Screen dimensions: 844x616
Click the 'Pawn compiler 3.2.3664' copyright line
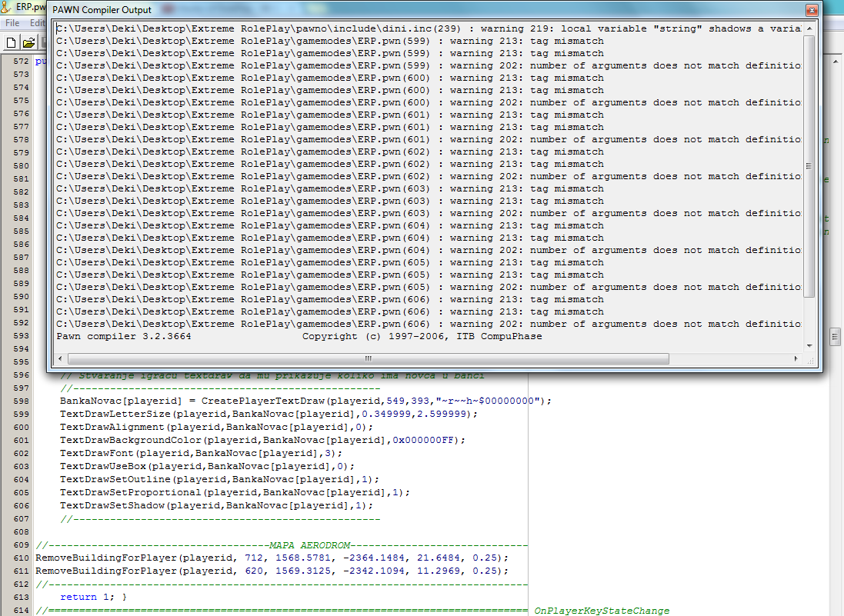[x=299, y=337]
